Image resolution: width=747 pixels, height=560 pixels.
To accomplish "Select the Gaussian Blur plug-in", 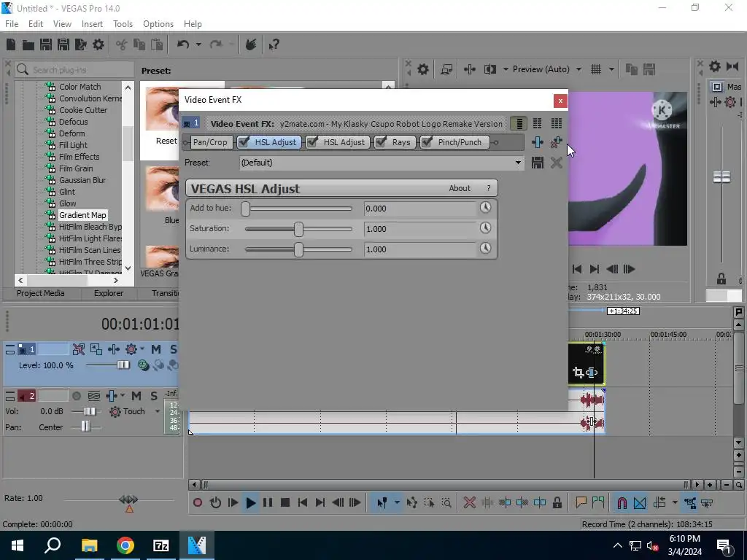I will pos(82,180).
